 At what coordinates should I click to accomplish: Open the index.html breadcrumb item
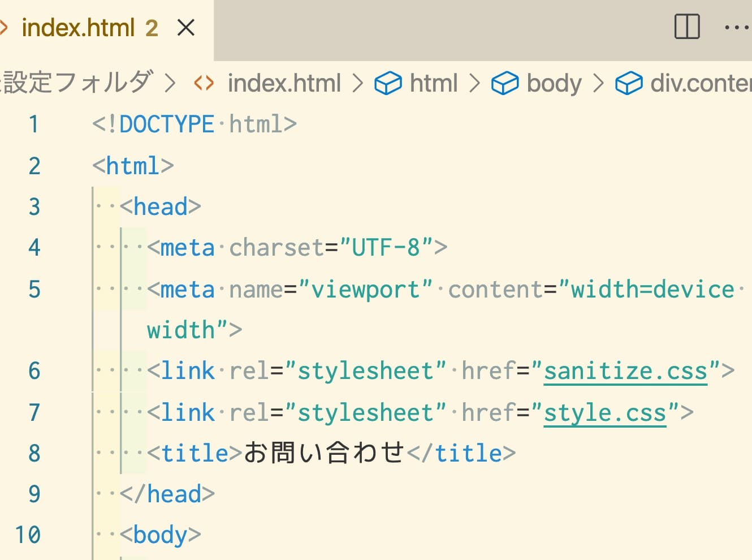pos(284,83)
